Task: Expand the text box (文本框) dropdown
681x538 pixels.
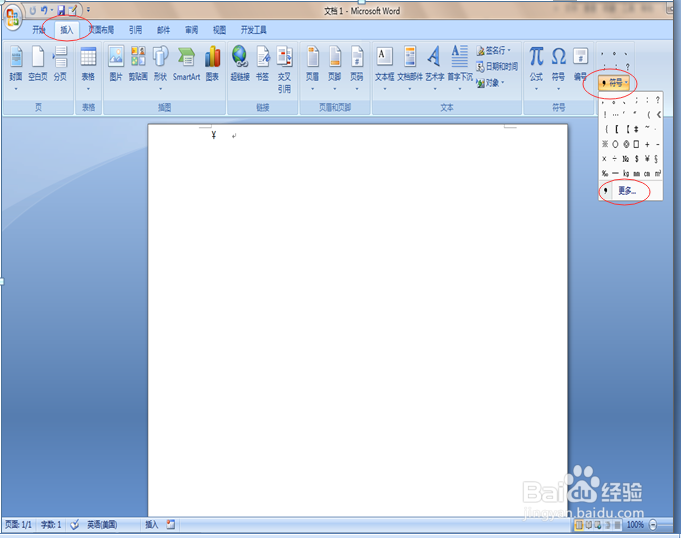Action: click(384, 89)
